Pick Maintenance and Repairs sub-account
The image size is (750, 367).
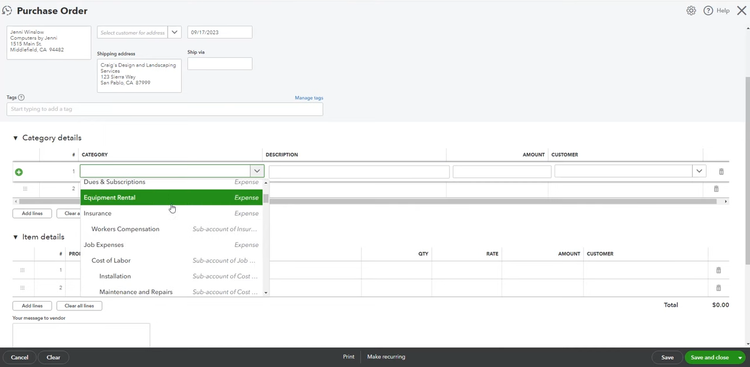[x=171, y=291]
